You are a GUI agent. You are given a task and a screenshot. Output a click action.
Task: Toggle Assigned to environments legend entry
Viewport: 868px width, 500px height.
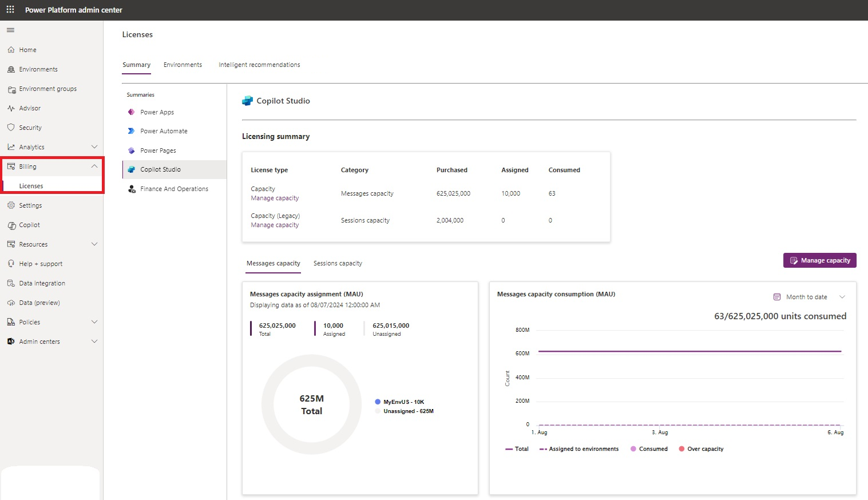(579, 449)
